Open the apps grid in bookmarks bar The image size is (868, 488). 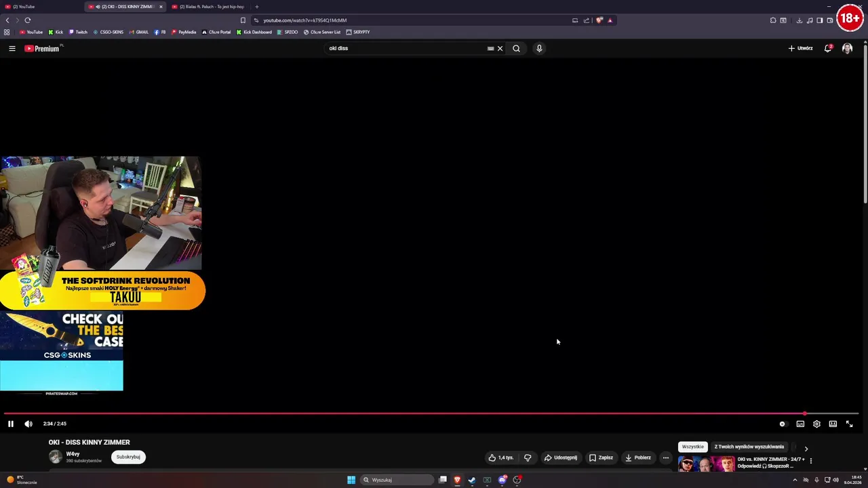[x=7, y=32]
